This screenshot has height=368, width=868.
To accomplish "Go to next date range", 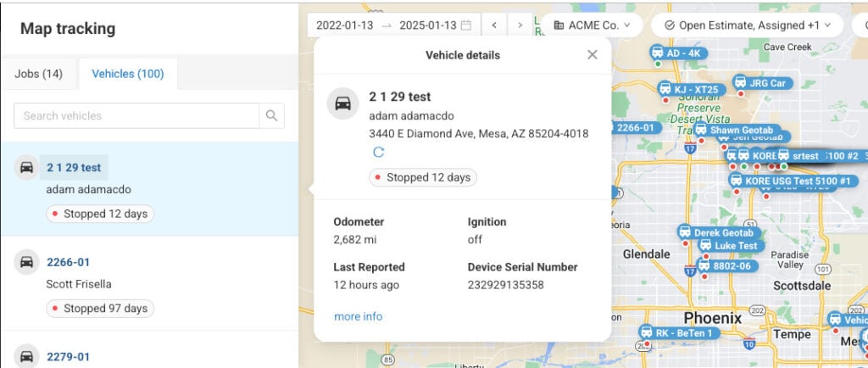I will (520, 25).
